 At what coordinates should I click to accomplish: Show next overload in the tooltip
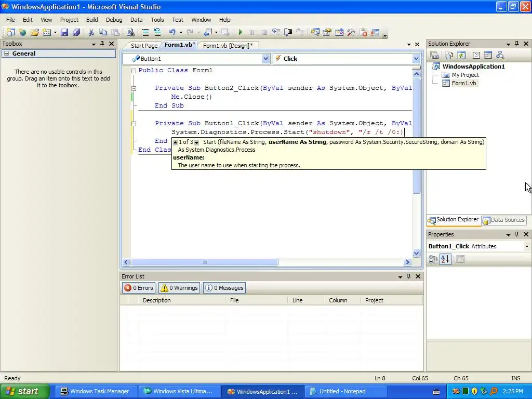196,142
